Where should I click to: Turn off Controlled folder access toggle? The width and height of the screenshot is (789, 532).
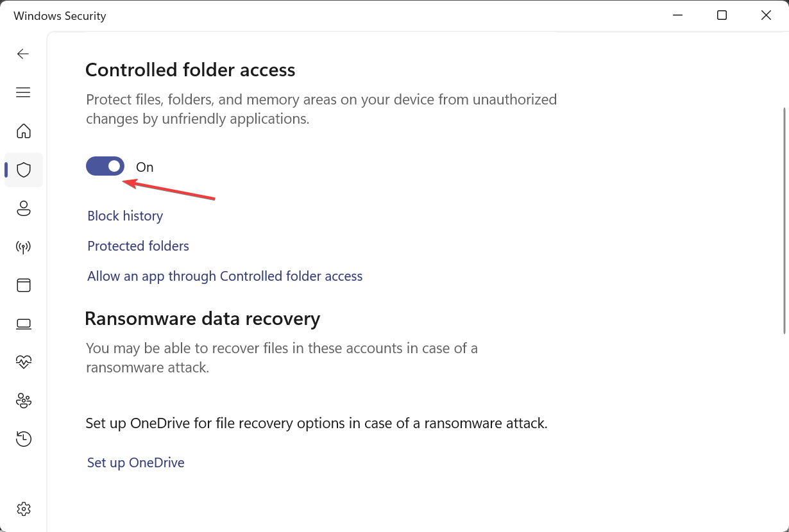click(105, 167)
